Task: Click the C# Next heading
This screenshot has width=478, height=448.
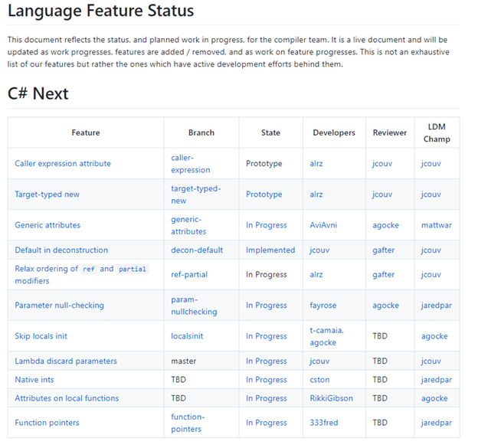Action: tap(38, 93)
